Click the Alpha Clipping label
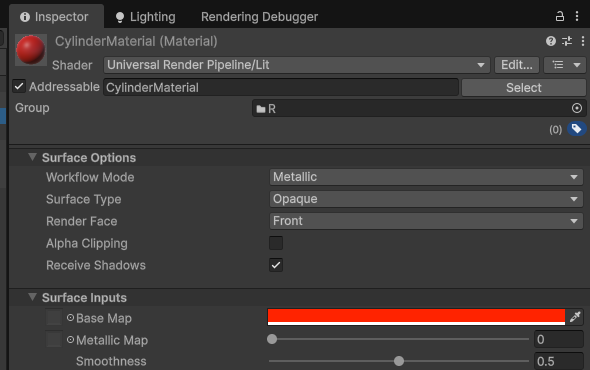This screenshot has height=370, width=590. click(x=87, y=244)
